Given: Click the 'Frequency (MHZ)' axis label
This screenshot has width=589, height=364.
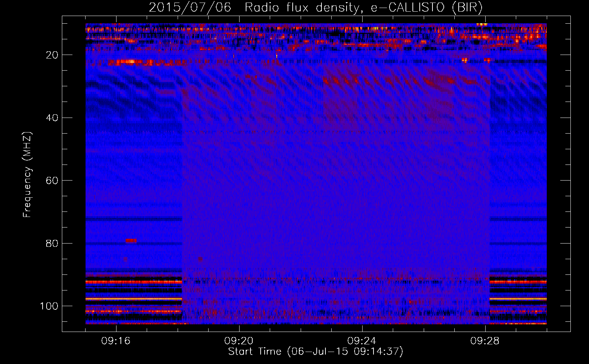Looking at the screenshot, I should (27, 175).
